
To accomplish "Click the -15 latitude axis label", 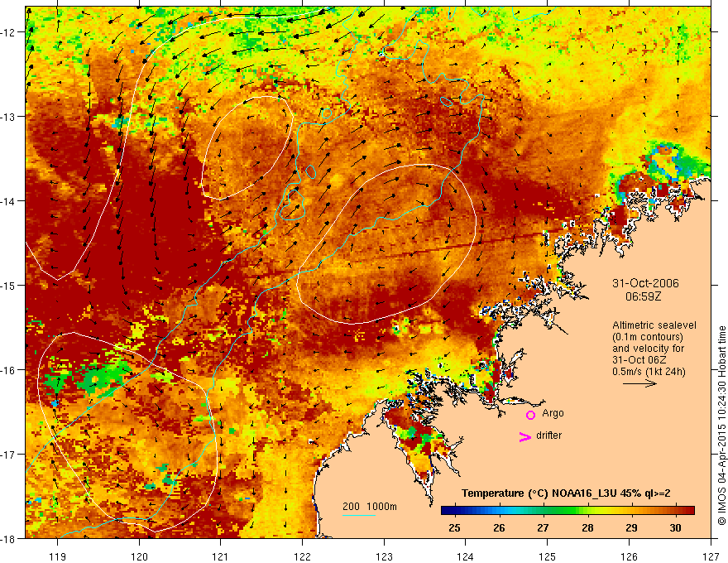I will 9,285.
